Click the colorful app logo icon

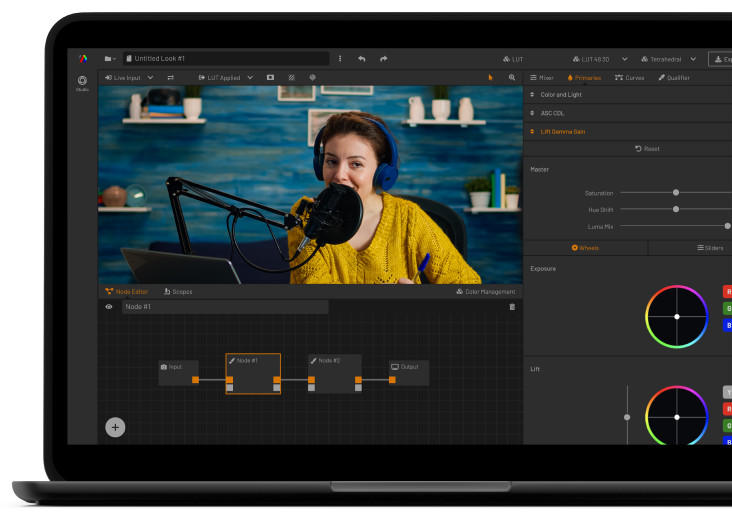(x=83, y=58)
